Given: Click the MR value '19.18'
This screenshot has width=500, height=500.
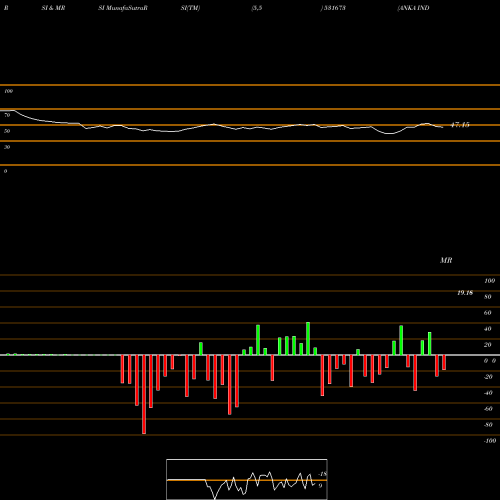Looking at the screenshot, I should (x=465, y=293).
